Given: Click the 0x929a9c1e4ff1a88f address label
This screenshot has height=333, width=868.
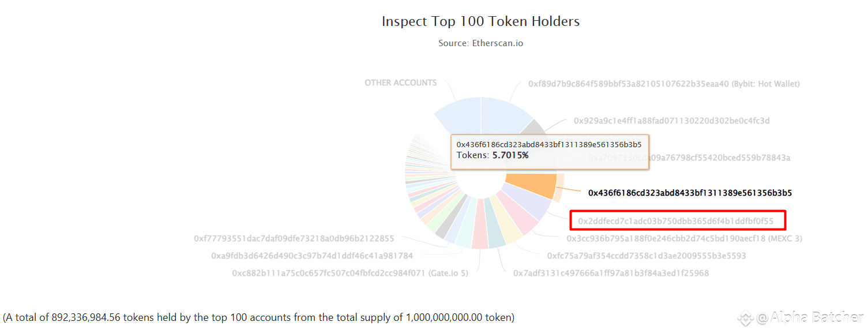Looking at the screenshot, I should 671,121.
